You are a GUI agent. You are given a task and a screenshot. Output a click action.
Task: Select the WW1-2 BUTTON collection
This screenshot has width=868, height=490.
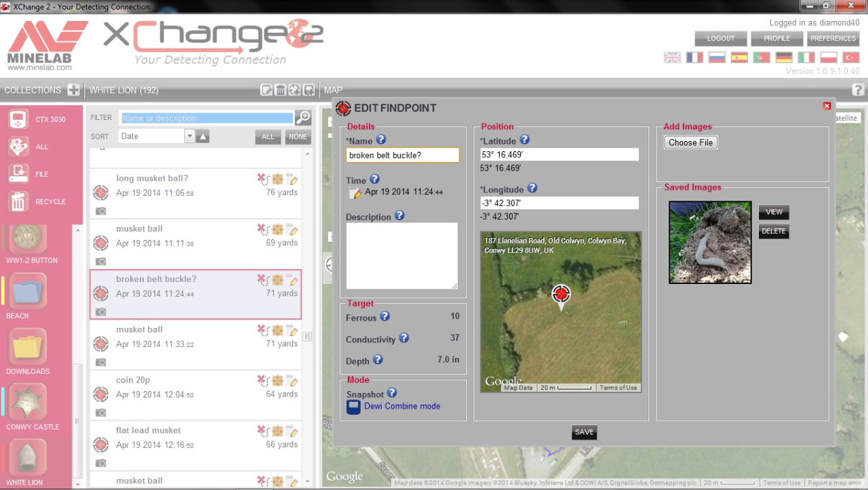[29, 239]
